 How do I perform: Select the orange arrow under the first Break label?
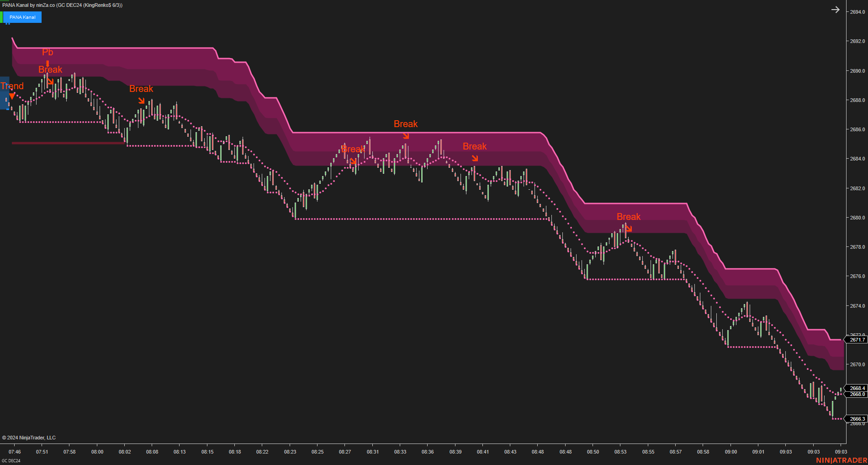(51, 81)
